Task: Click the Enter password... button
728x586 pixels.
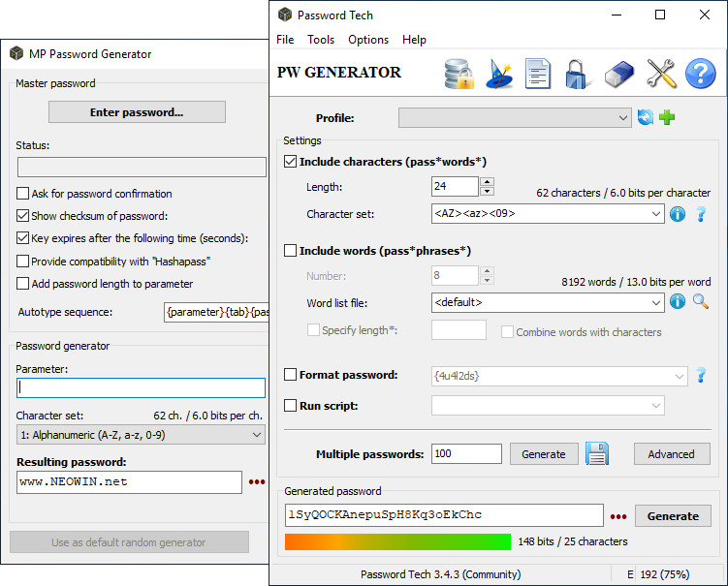Action: 137,112
